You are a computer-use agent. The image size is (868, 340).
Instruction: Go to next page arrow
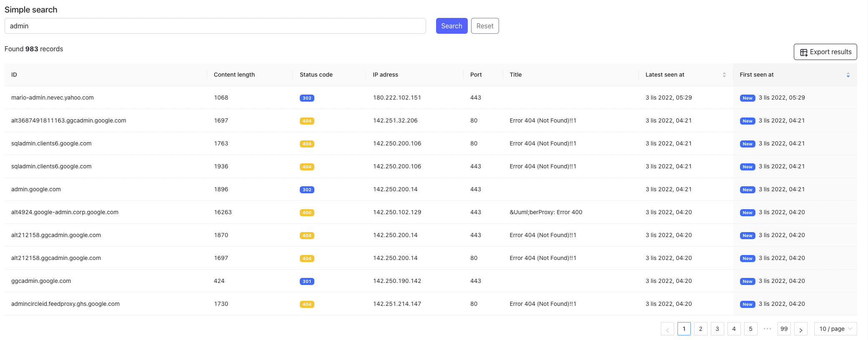pyautogui.click(x=800, y=329)
